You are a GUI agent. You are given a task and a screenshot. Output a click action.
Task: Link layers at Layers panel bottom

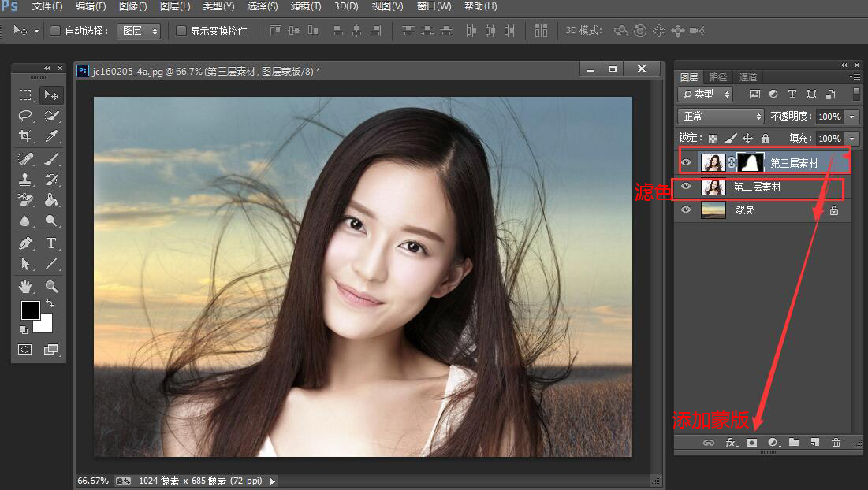(x=709, y=443)
